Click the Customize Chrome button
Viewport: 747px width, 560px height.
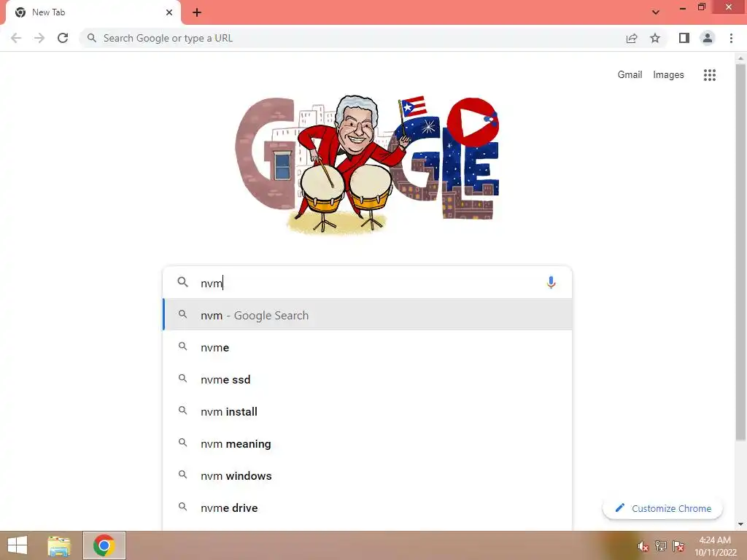662,508
